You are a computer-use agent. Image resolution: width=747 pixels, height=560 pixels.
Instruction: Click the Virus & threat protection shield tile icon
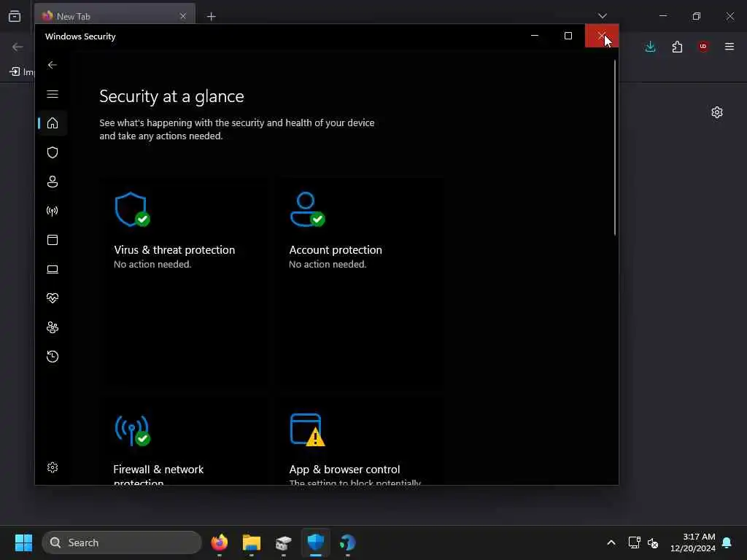click(132, 209)
